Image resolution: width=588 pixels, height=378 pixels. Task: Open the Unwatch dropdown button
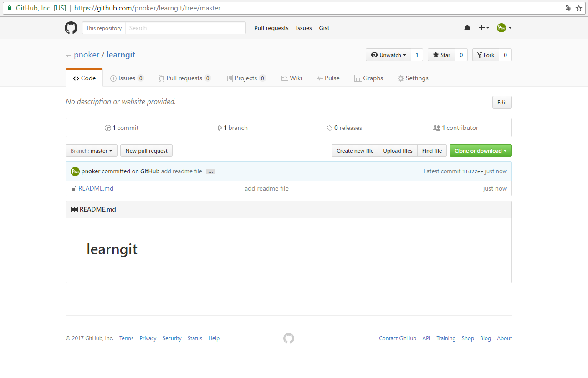coord(389,55)
